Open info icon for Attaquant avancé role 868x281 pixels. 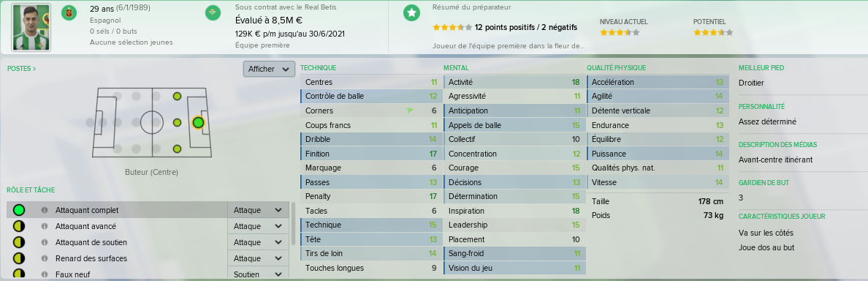(x=44, y=226)
